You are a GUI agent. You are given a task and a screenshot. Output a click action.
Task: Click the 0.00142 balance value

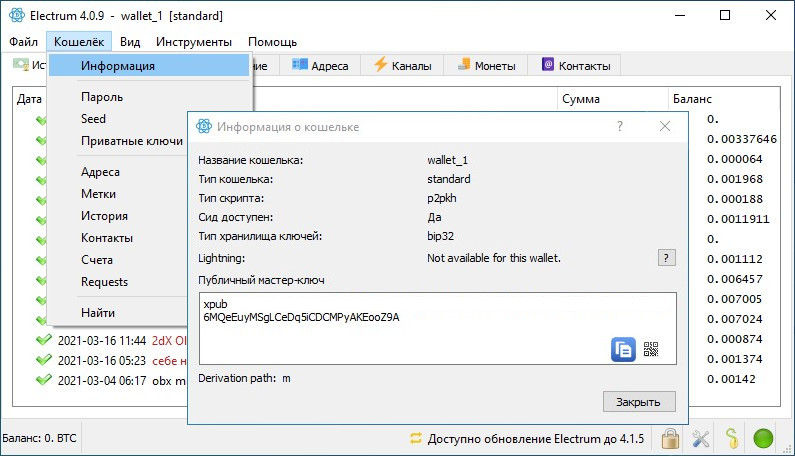point(731,379)
